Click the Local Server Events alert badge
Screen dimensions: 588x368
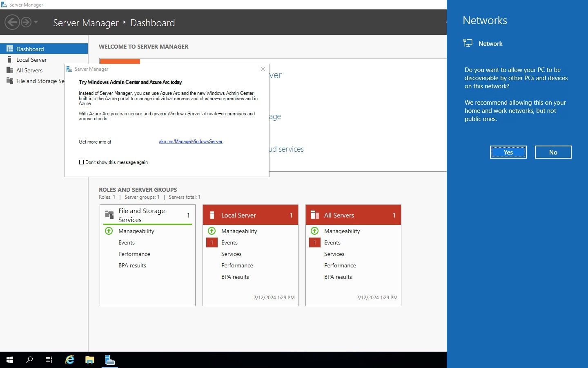(212, 242)
